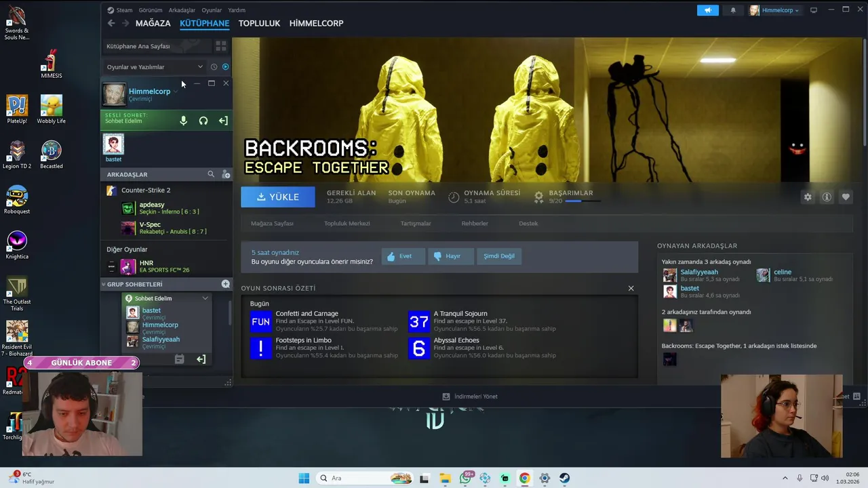
Task: Collapse HNR other games group
Action: pyautogui.click(x=112, y=266)
